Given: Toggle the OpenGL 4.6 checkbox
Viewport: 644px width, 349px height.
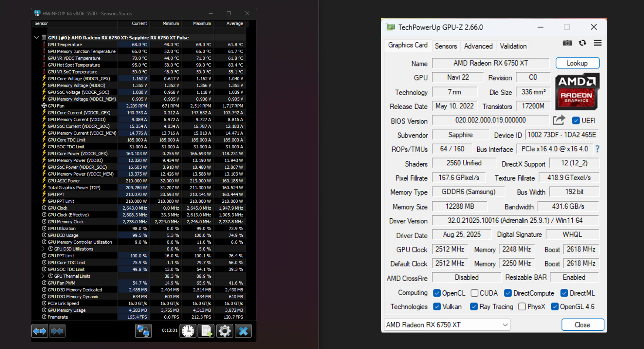Looking at the screenshot, I should pyautogui.click(x=555, y=306).
